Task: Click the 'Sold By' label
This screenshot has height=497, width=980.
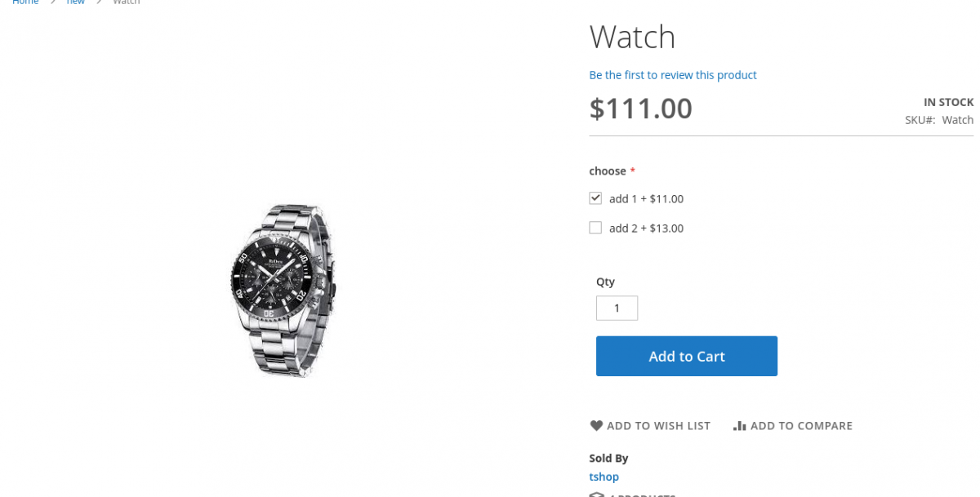Action: [x=608, y=459]
